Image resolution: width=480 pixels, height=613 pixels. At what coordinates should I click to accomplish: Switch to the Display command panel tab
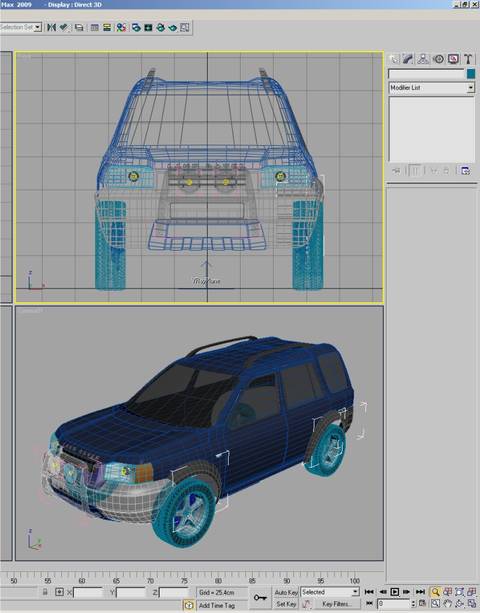coord(453,59)
